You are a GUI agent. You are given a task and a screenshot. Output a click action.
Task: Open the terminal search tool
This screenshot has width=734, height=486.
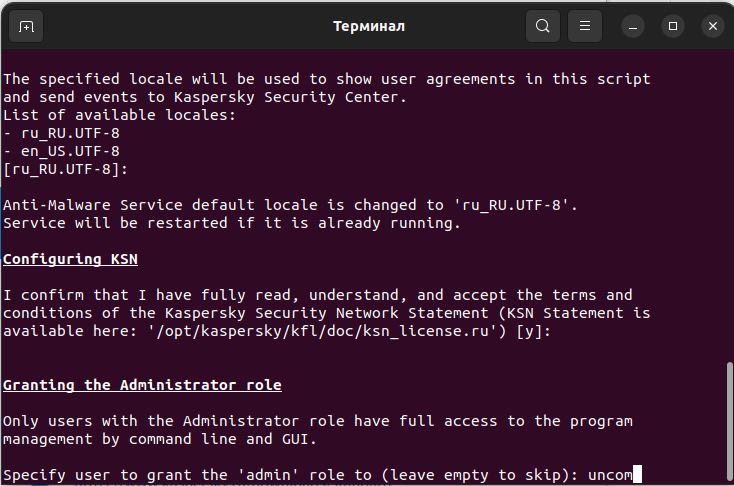point(543,26)
